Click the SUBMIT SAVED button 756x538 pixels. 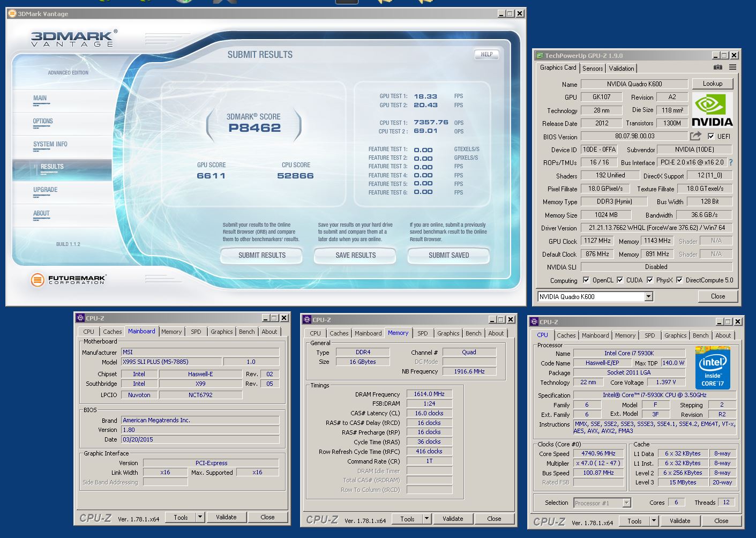(449, 255)
